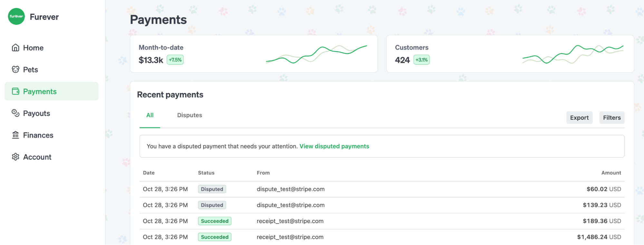644x245 pixels.
Task: Click the +3.1% customers growth badge
Action: [x=421, y=60]
